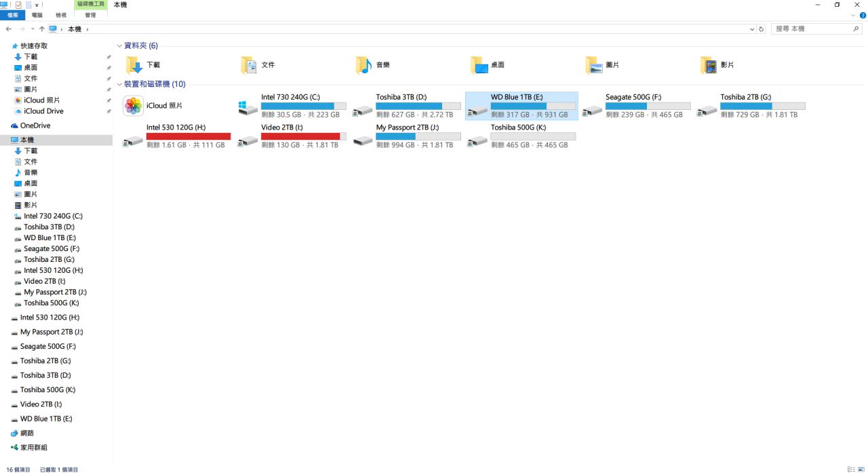Screen dimensions: 868x475
Task: Select the Intel 730 240G (C:) drive tile
Action: point(292,106)
